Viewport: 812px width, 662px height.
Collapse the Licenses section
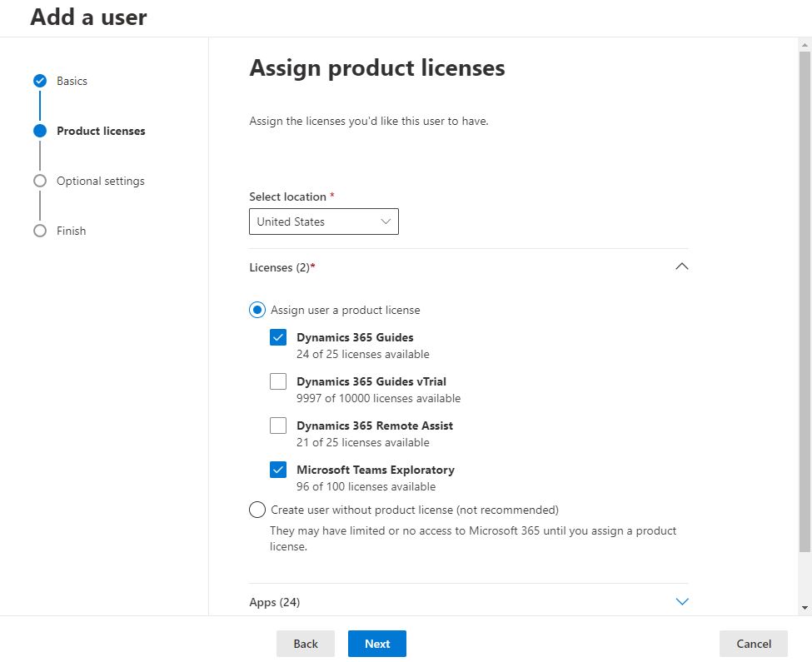coord(681,266)
